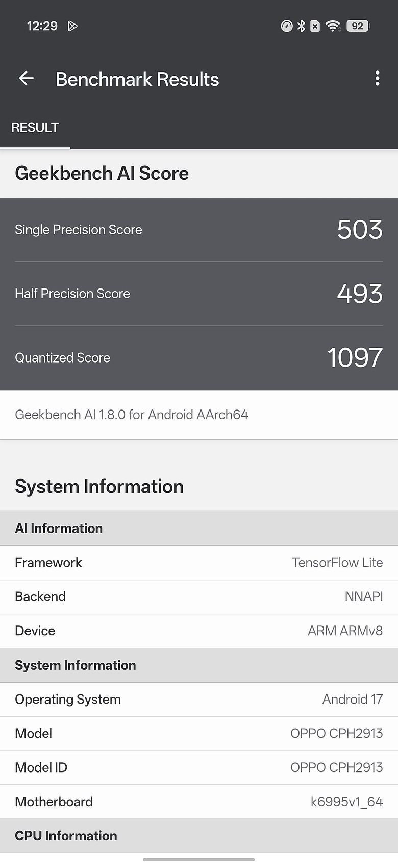Tap the Device ARM ARMv8 row
Image resolution: width=398 pixels, height=868 pixels.
click(x=199, y=631)
